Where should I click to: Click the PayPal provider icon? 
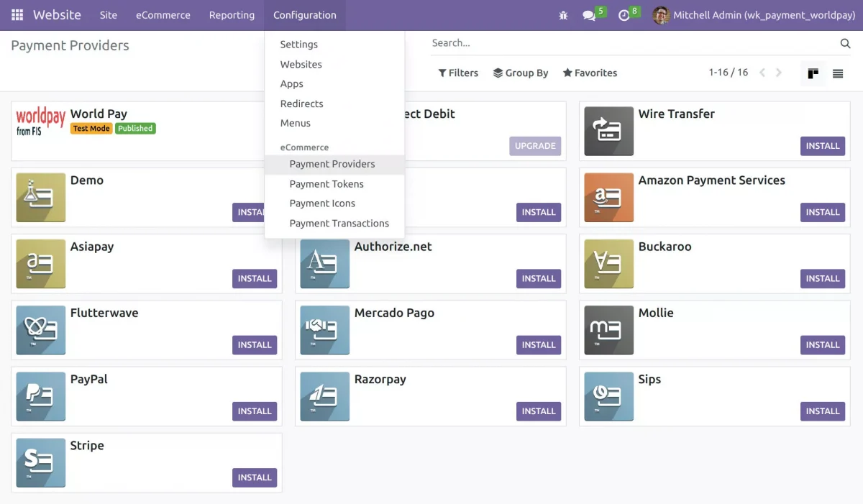[40, 397]
